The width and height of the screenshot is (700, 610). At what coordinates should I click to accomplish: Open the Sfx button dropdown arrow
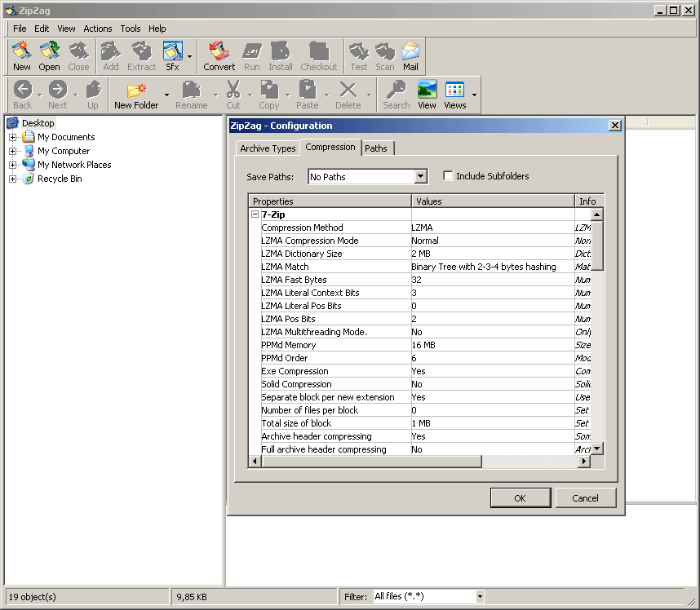[190, 56]
